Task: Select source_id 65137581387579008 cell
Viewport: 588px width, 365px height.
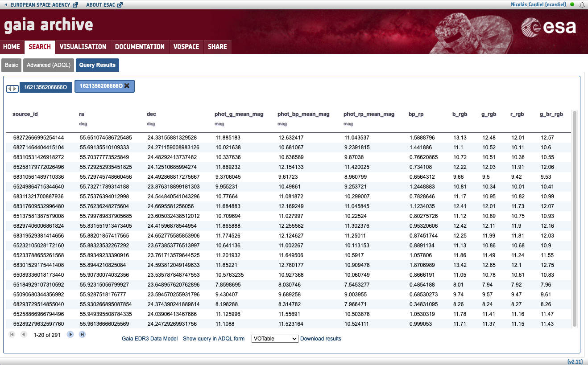Action: coord(39,216)
